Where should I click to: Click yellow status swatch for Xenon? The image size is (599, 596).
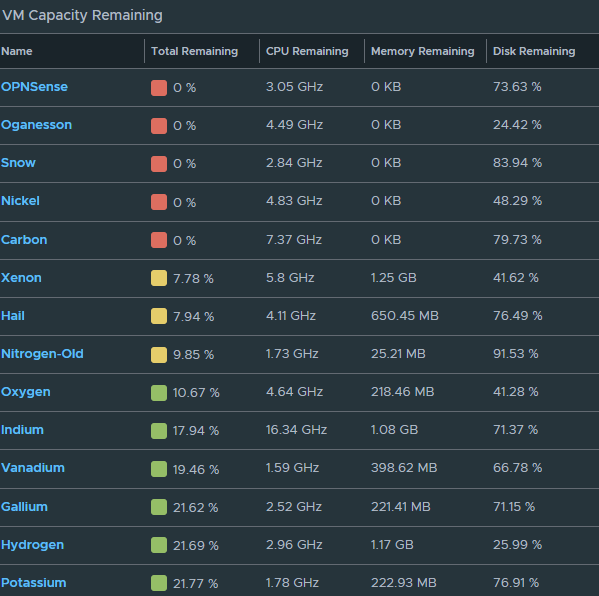point(159,278)
